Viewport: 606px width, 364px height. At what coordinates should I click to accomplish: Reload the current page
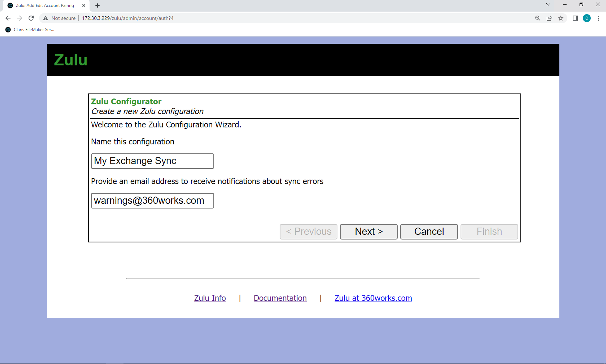[31, 18]
